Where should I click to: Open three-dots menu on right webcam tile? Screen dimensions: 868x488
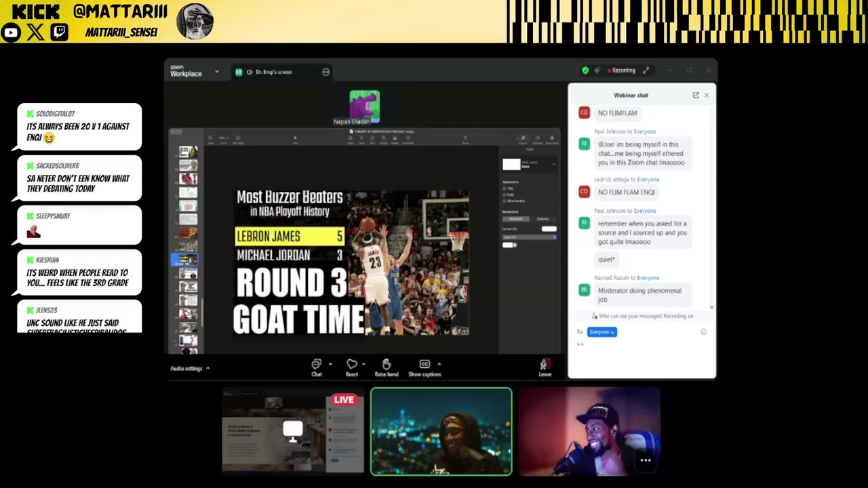pos(646,460)
